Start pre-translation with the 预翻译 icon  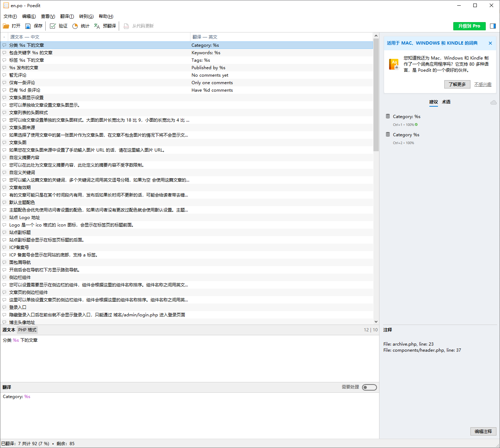pos(97,26)
